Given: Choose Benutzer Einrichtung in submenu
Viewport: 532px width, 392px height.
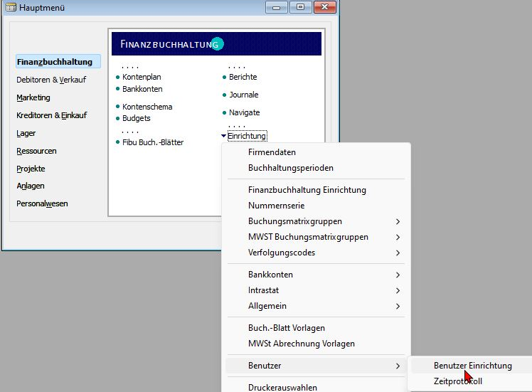Looking at the screenshot, I should click(472, 366).
